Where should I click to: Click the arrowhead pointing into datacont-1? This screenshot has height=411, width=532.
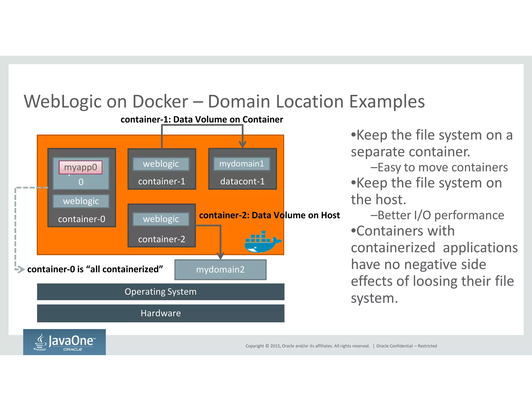point(242,144)
